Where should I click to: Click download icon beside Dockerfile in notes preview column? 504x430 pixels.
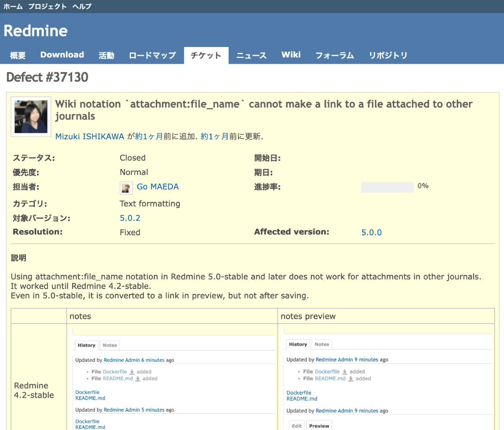(x=345, y=372)
